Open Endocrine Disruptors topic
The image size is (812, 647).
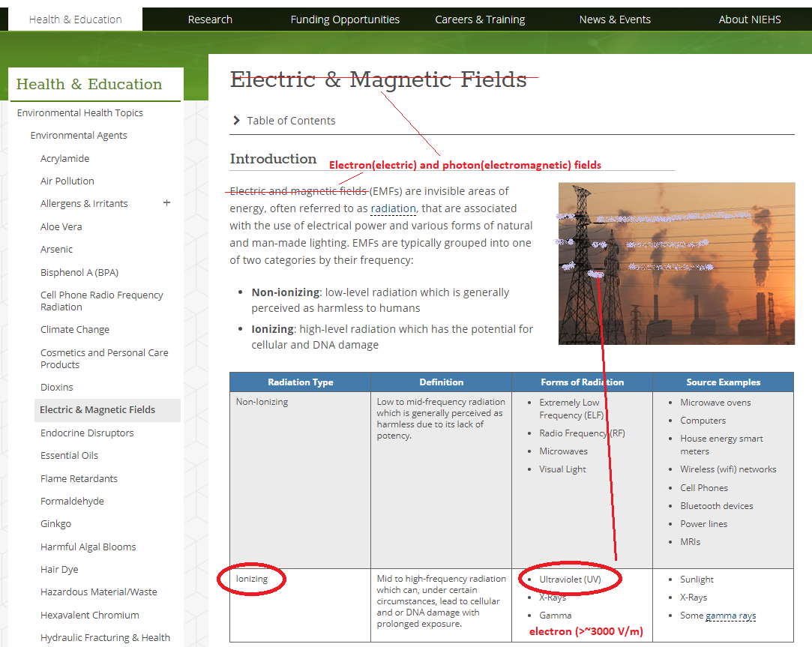(x=87, y=433)
